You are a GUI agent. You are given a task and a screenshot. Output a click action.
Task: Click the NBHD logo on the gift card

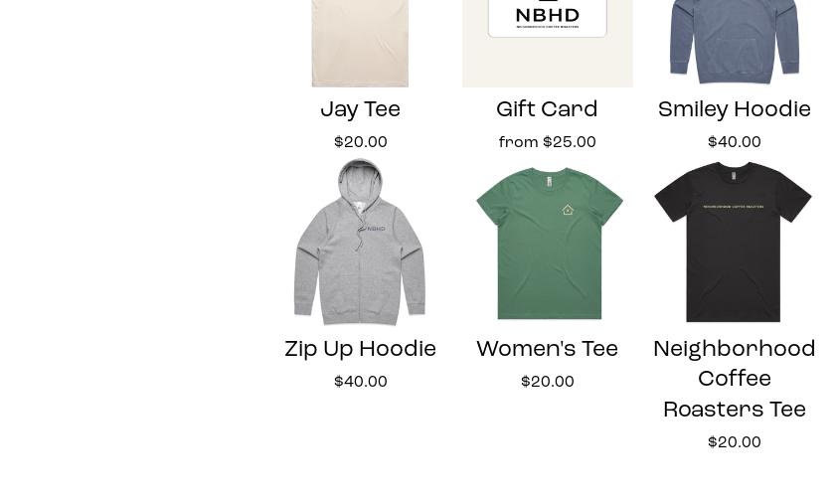click(547, 18)
